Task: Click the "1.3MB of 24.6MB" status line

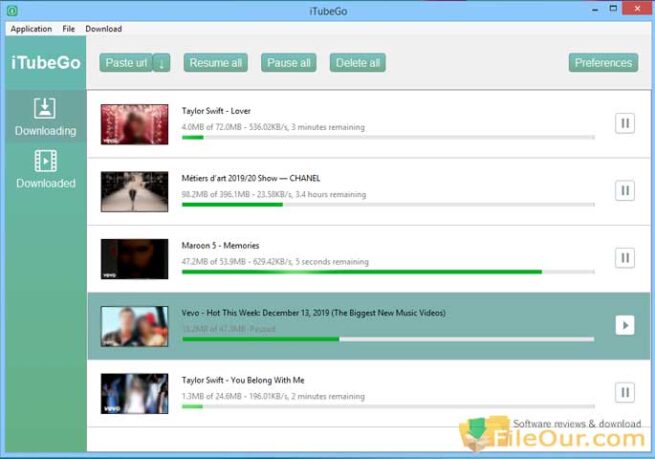Action: click(273, 396)
